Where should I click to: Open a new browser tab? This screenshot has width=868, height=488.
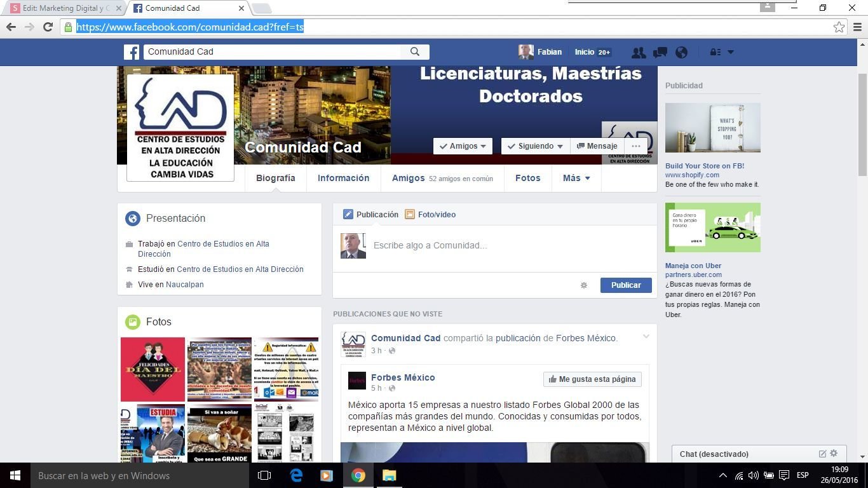[261, 8]
